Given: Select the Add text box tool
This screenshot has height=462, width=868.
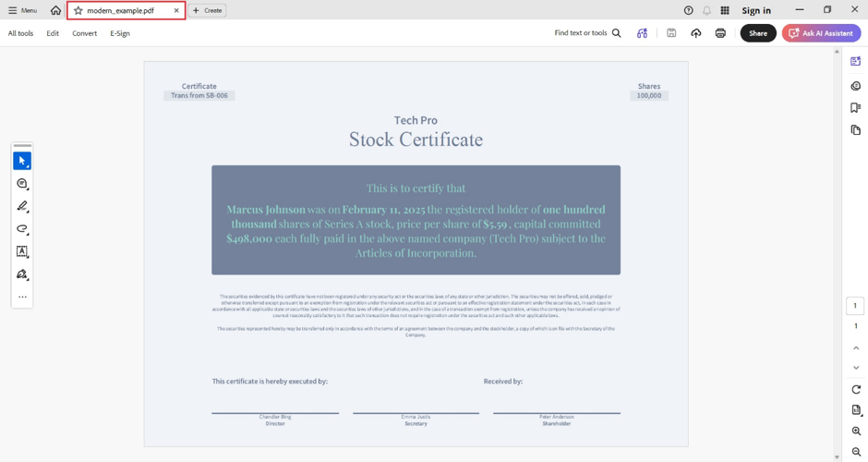Looking at the screenshot, I should [22, 251].
